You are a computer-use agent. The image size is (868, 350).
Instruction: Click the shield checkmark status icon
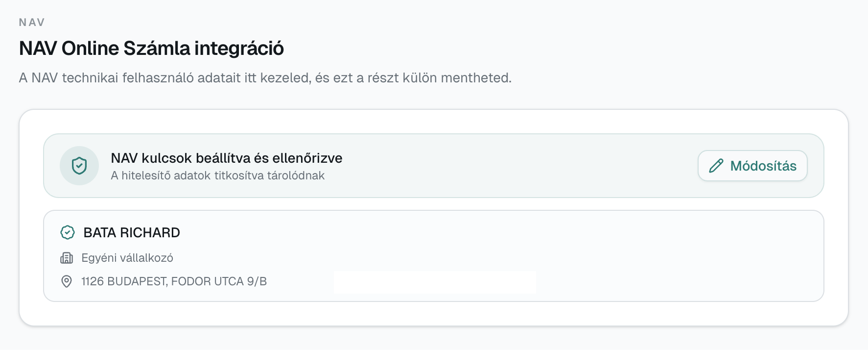(79, 166)
